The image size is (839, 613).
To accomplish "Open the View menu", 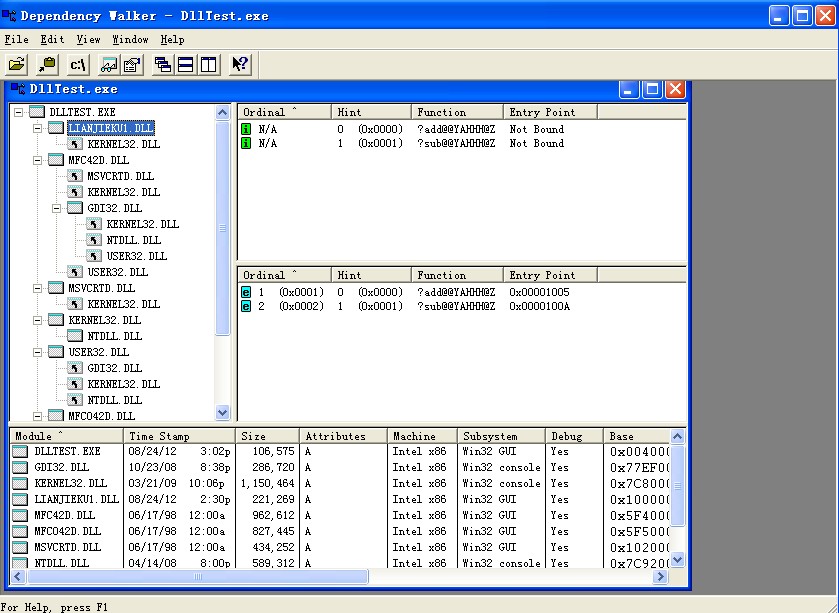I will [88, 40].
